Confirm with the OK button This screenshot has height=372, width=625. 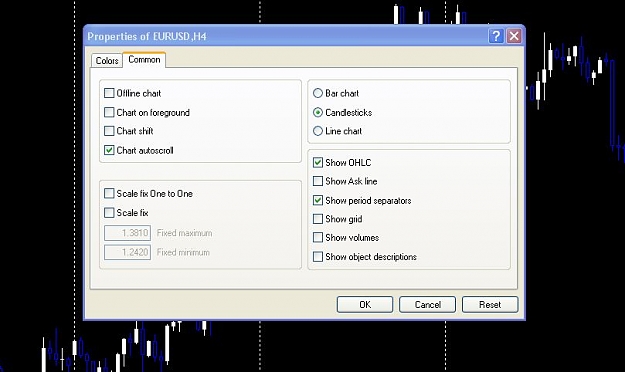[365, 305]
